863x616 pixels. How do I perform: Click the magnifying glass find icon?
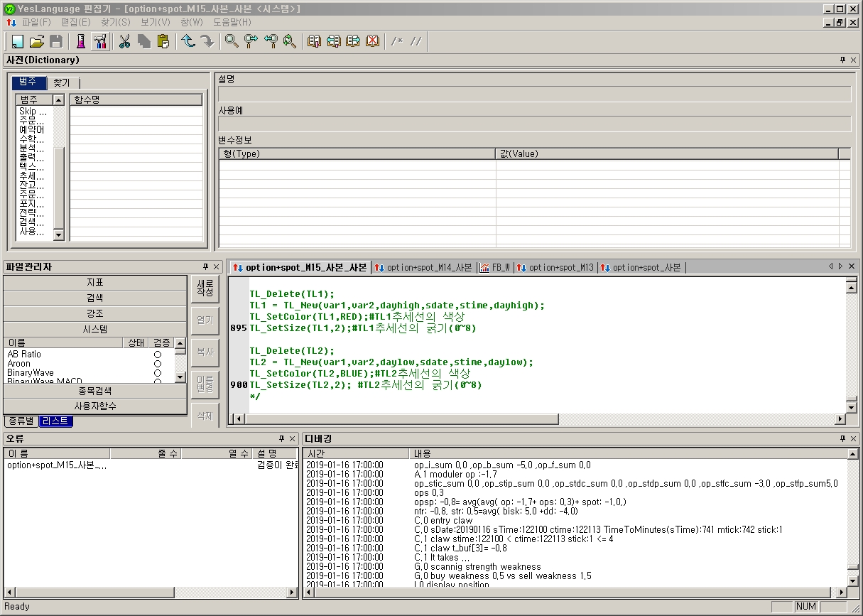[232, 41]
